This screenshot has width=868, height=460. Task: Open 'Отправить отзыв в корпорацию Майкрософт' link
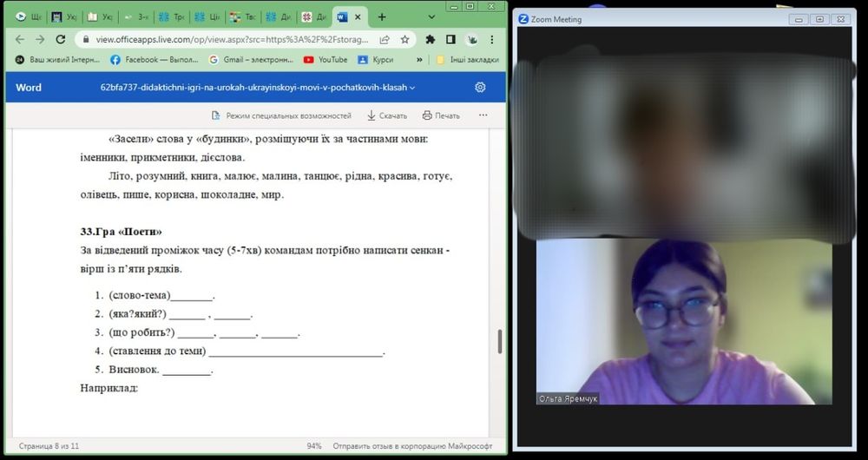tap(412, 445)
